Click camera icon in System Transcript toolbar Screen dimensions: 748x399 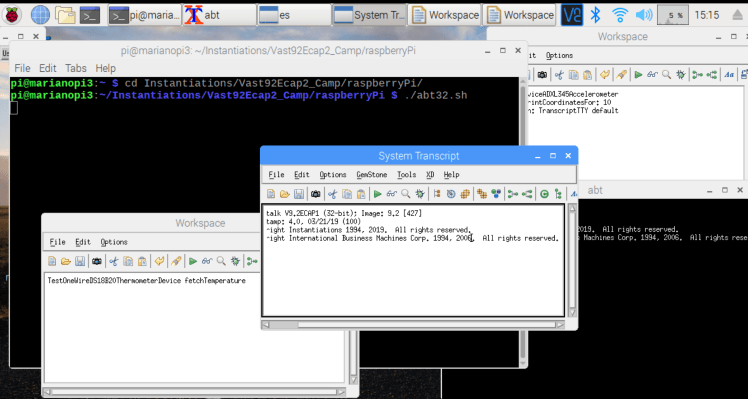[x=315, y=194]
